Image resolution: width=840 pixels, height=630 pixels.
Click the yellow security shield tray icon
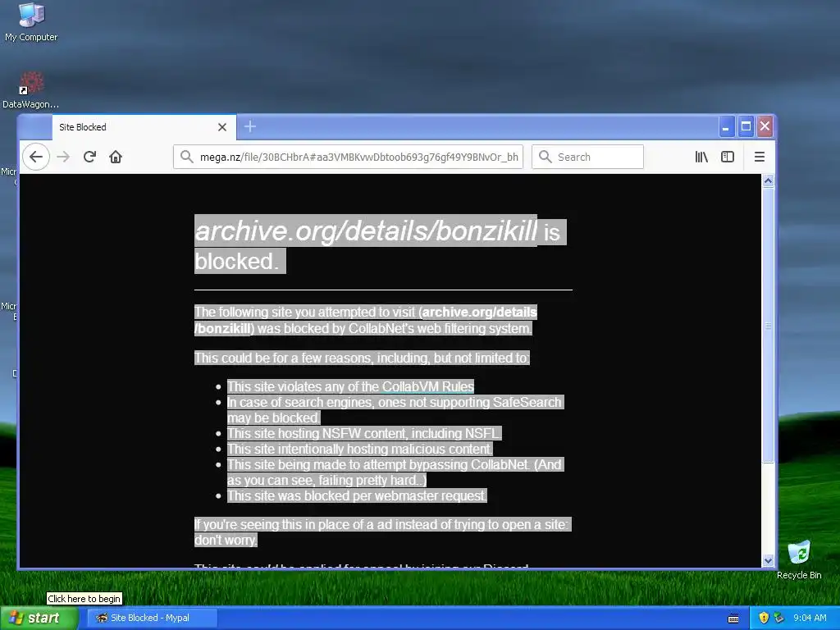tap(764, 618)
